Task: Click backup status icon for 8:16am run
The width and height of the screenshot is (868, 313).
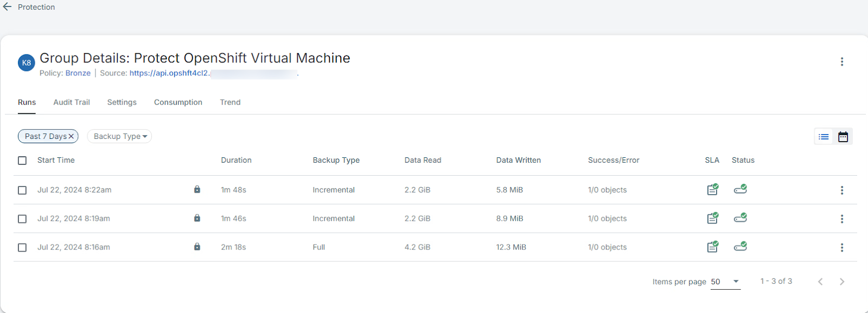Action: [x=740, y=247]
